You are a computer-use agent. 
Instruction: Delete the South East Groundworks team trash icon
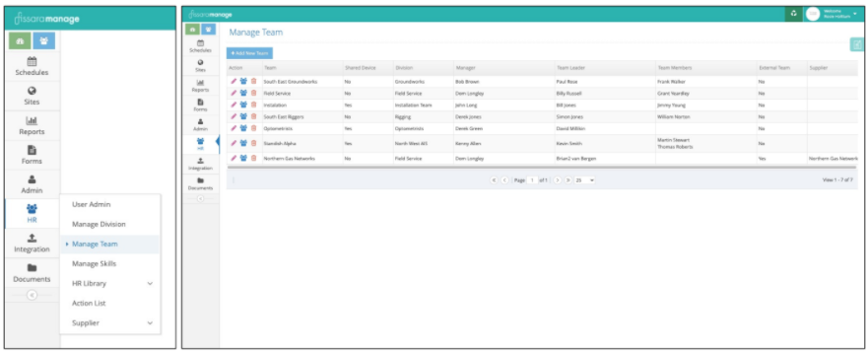point(253,82)
